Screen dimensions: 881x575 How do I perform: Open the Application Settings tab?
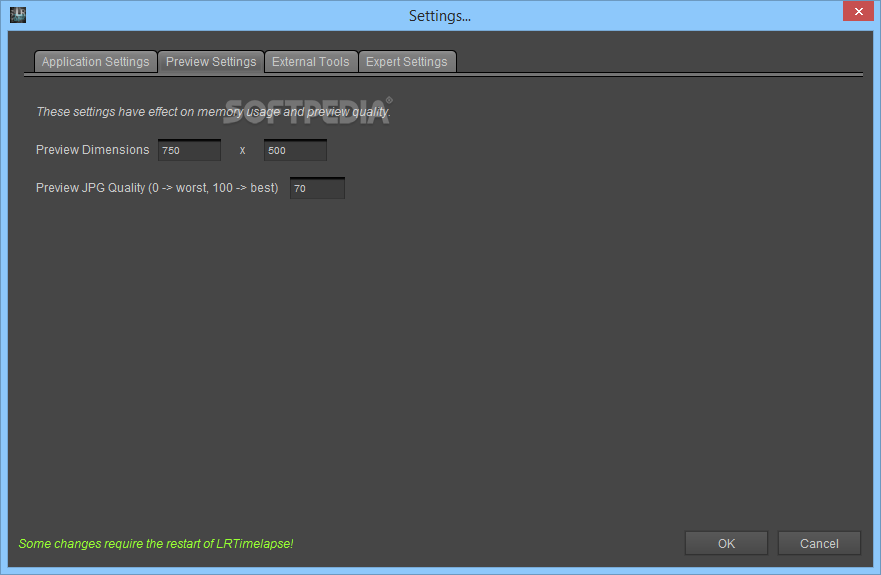(96, 62)
